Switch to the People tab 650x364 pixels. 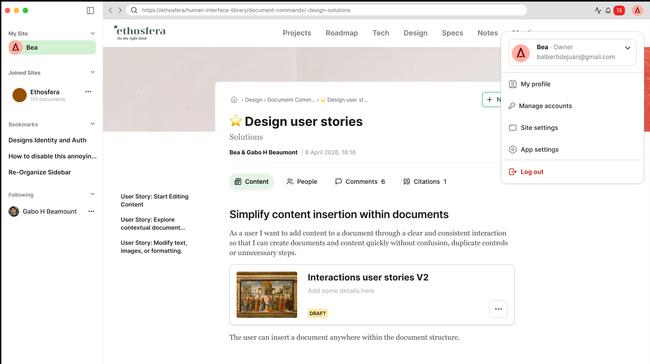pos(301,182)
